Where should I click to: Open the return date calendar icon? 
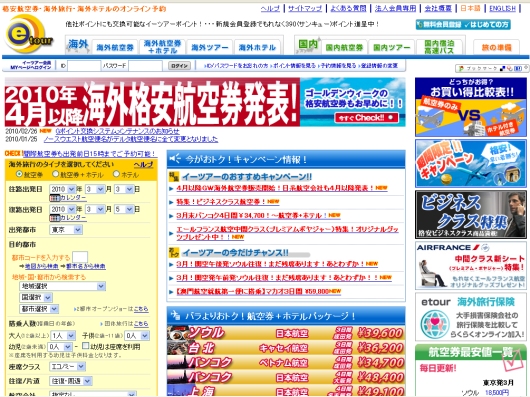[x=54, y=218]
